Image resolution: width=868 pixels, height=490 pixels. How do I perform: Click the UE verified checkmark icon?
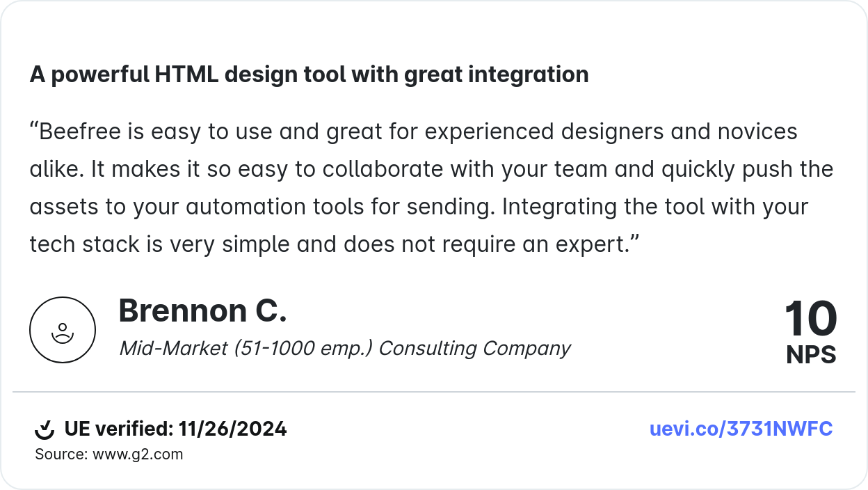(45, 430)
